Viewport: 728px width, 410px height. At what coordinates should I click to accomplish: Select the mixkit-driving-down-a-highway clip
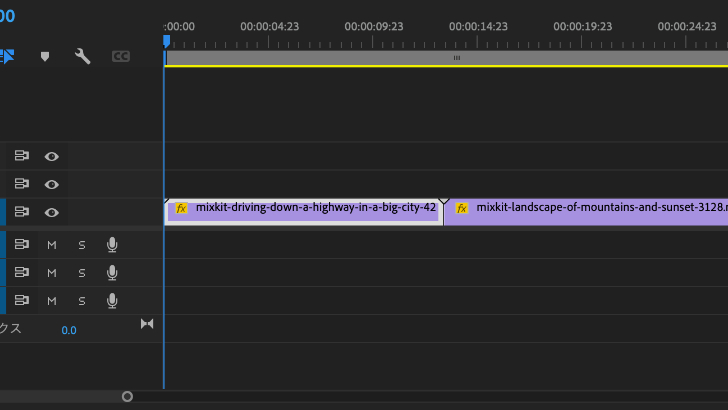pos(304,213)
